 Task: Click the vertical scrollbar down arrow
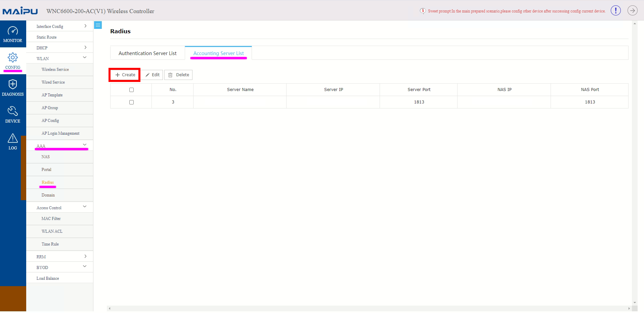coord(635,303)
